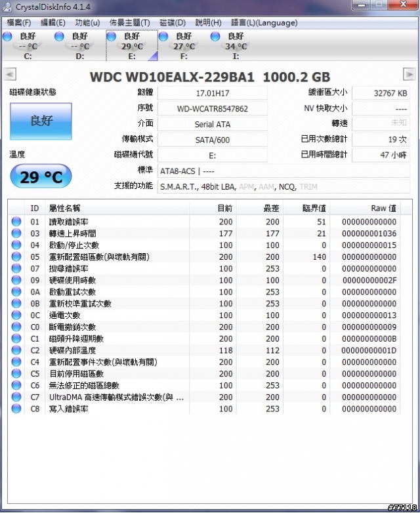Click status icon for attribute C2 硬碟內部溫度
The height and width of the screenshot is (513, 420).
point(16,350)
